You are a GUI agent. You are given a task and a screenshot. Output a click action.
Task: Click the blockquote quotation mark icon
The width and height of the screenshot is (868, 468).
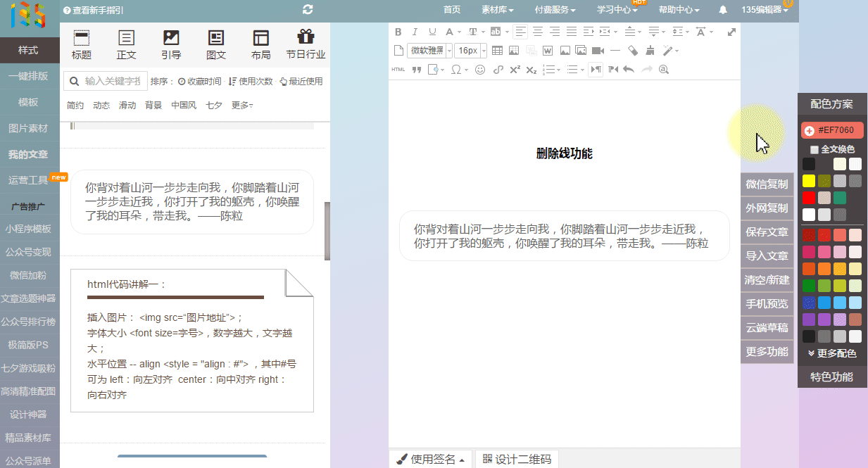[x=416, y=70]
